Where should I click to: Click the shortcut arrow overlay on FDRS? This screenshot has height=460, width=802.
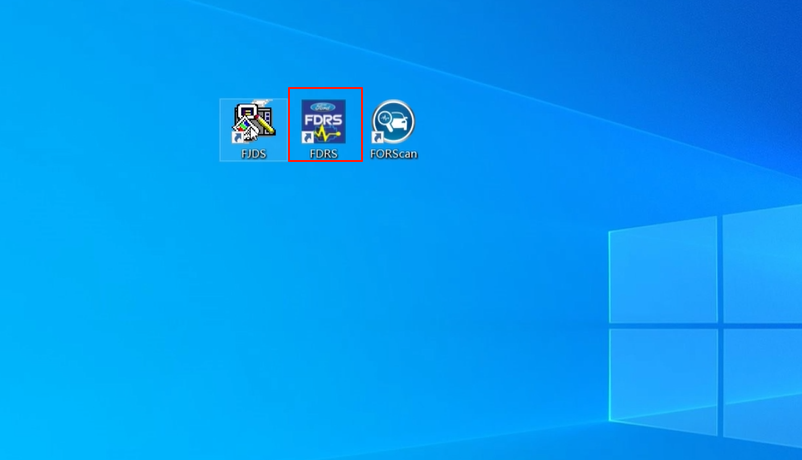309,138
